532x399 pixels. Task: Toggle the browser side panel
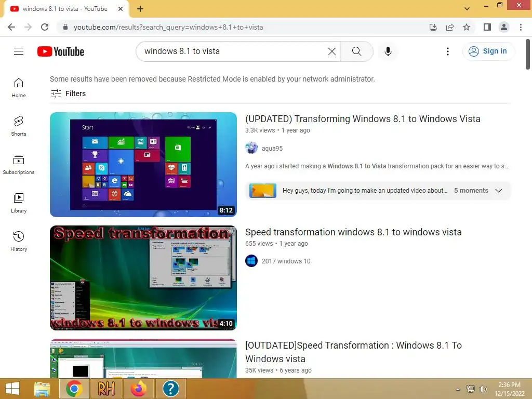(487, 27)
